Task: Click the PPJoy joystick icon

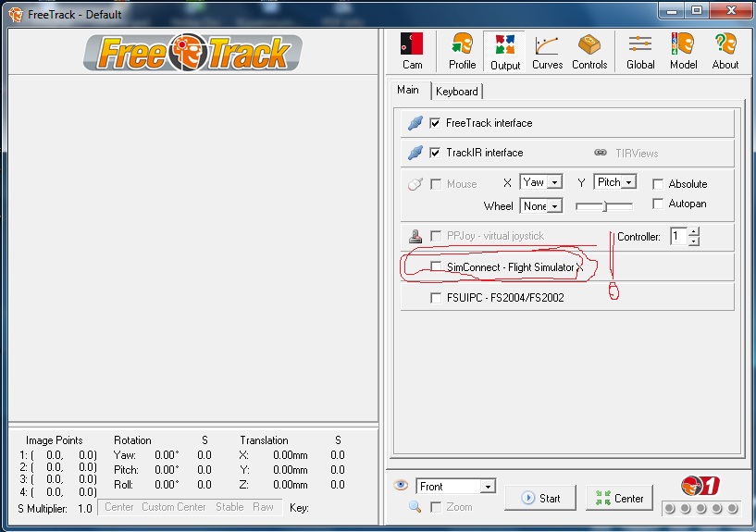Action: 415,236
